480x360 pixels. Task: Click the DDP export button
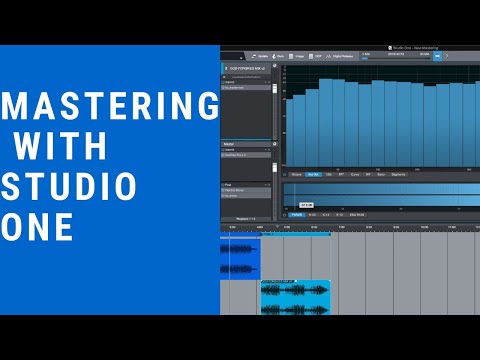315,56
